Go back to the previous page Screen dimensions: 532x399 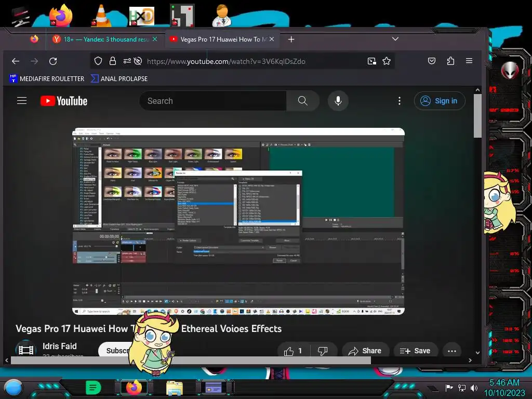pyautogui.click(x=16, y=61)
